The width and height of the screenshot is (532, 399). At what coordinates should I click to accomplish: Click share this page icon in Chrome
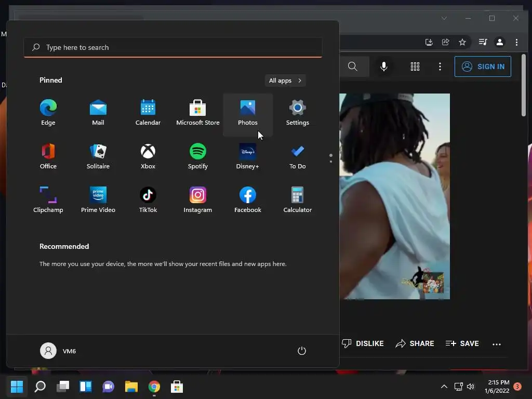click(x=445, y=42)
